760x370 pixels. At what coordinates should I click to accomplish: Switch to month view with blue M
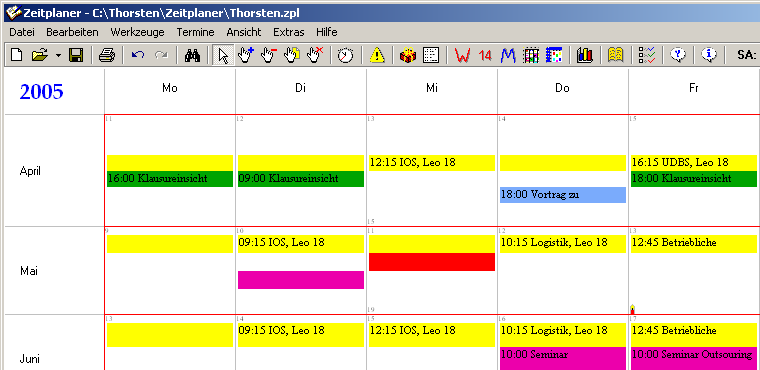508,55
